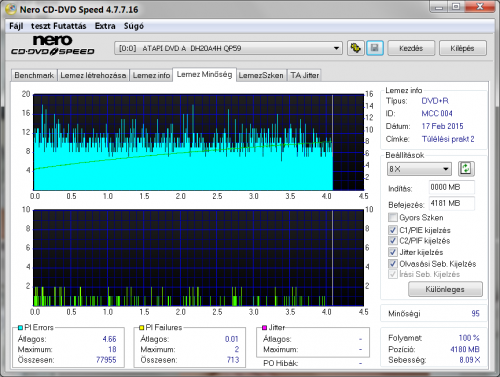Enable the Gyors Szken checkbox

pos(393,218)
